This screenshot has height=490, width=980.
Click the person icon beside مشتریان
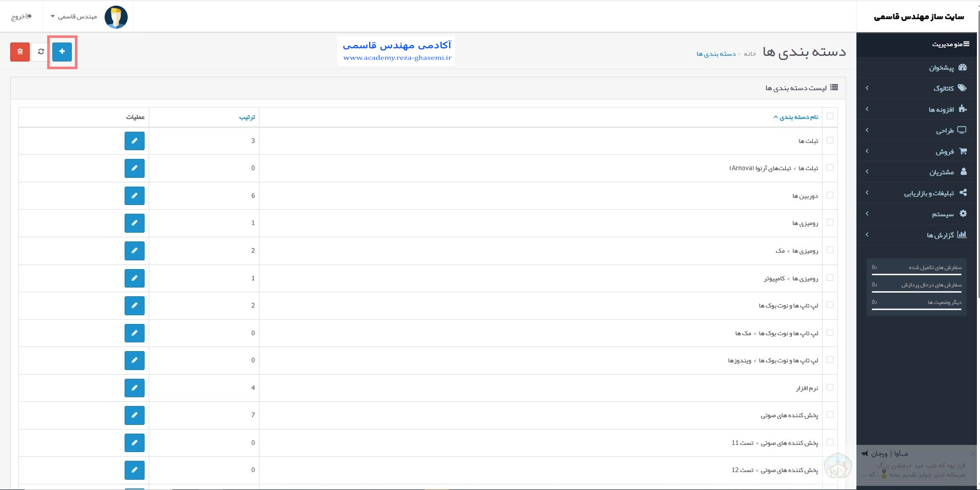click(x=963, y=172)
